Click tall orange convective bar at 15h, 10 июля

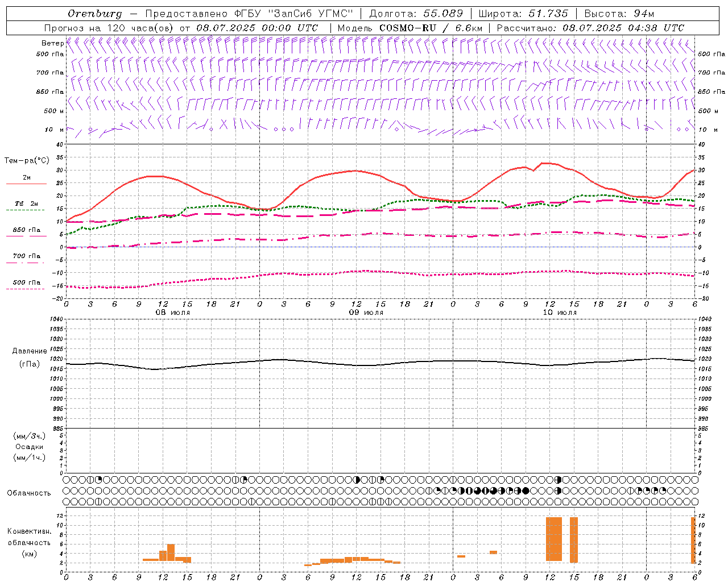pyautogui.click(x=574, y=540)
